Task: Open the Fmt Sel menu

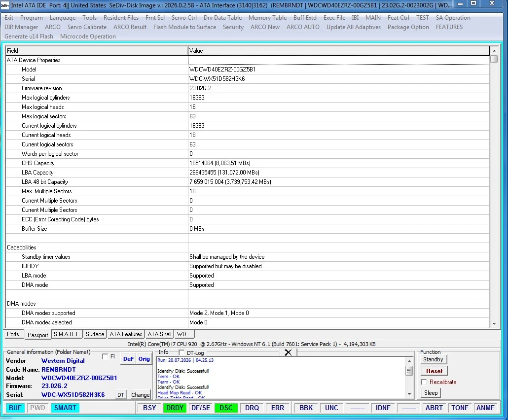Action: (x=155, y=18)
